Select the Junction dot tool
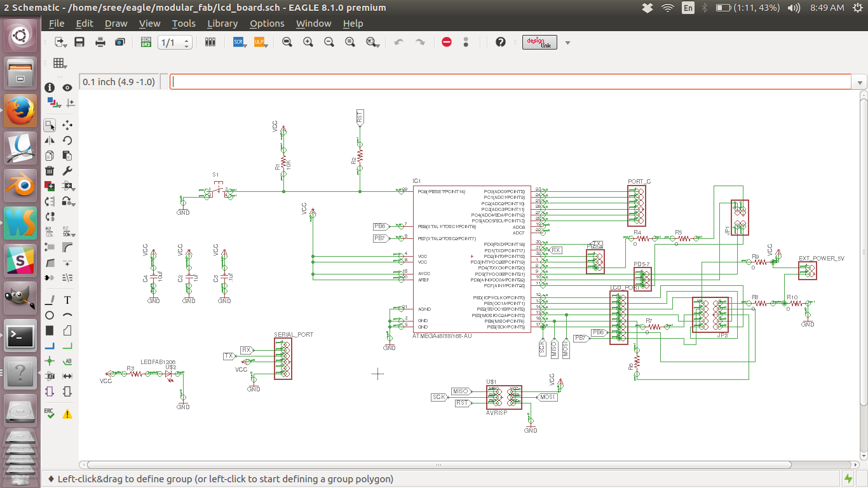The image size is (868, 488). pos(50,361)
